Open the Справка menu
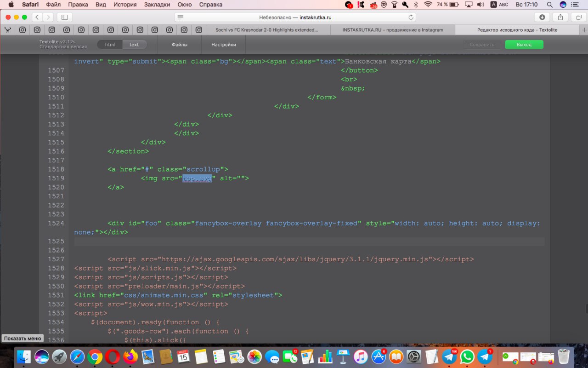588x368 pixels. click(211, 5)
